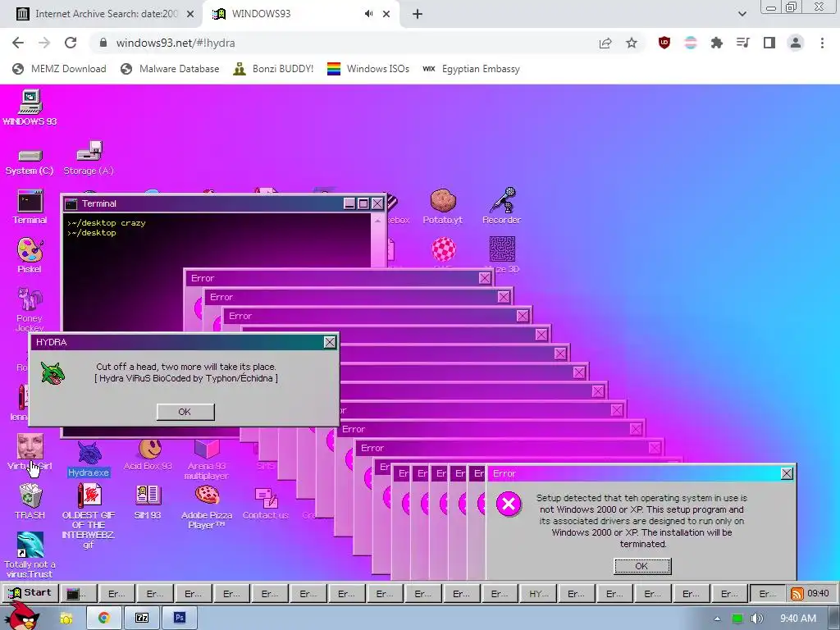The width and height of the screenshot is (840, 630).
Task: Open the Maze 3D desktop icon
Action: 502,254
